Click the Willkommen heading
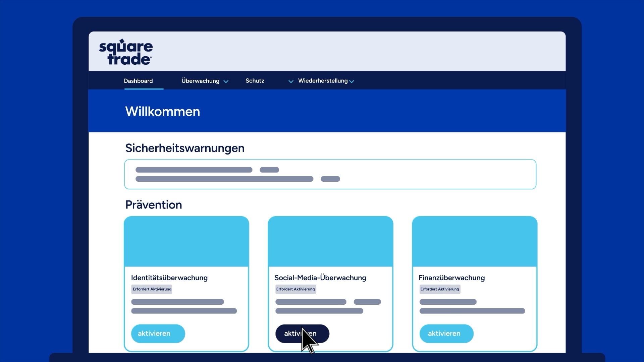The height and width of the screenshot is (362, 644). (163, 112)
